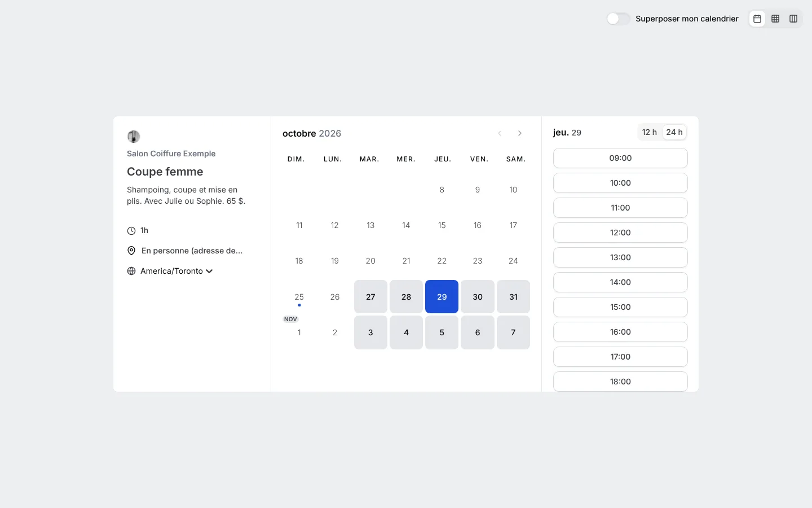Click the jeu. 29 date heading

567,133
